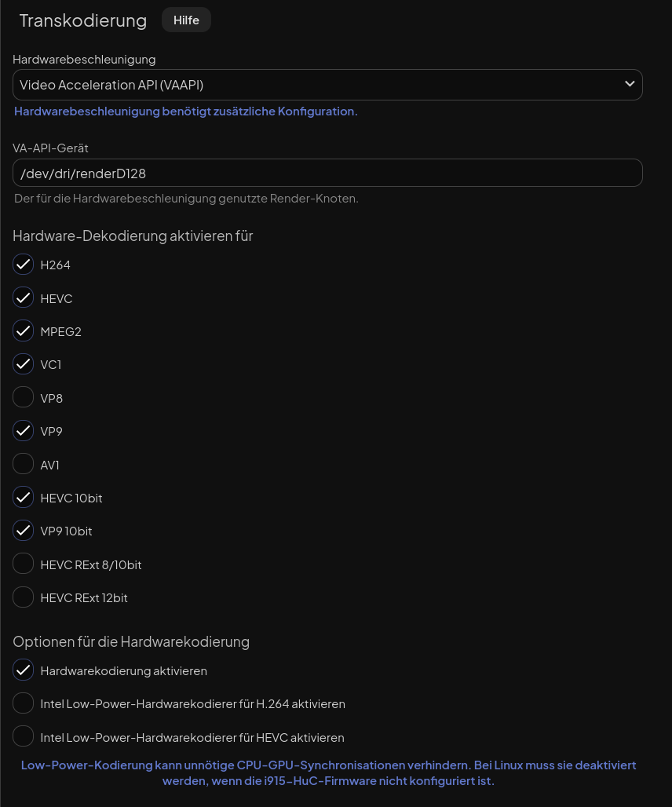Click the VA-API-Gerät input field

327,173
